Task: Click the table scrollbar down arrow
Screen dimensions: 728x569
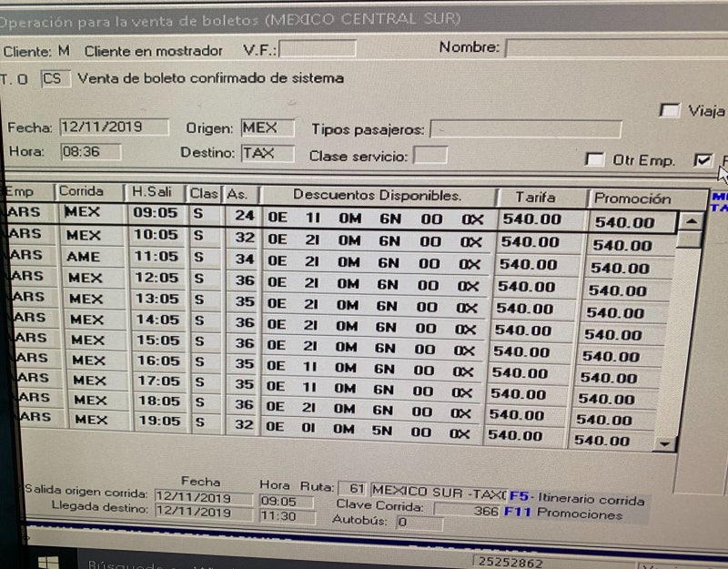Action: 664,444
